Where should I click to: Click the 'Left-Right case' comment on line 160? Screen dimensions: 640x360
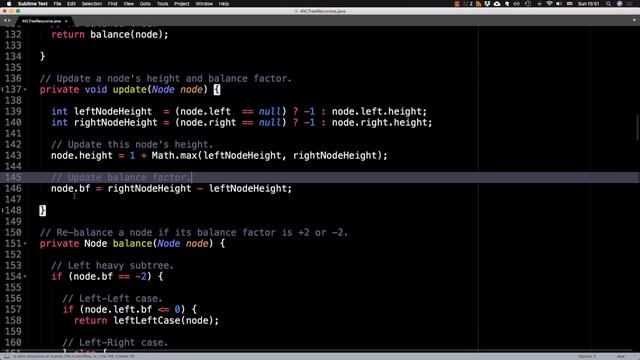click(x=115, y=342)
